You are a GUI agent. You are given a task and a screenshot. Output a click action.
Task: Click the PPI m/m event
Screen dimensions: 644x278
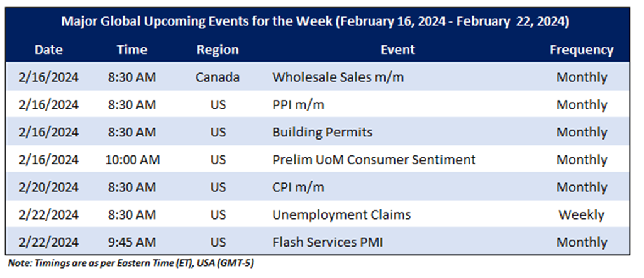(x=298, y=105)
